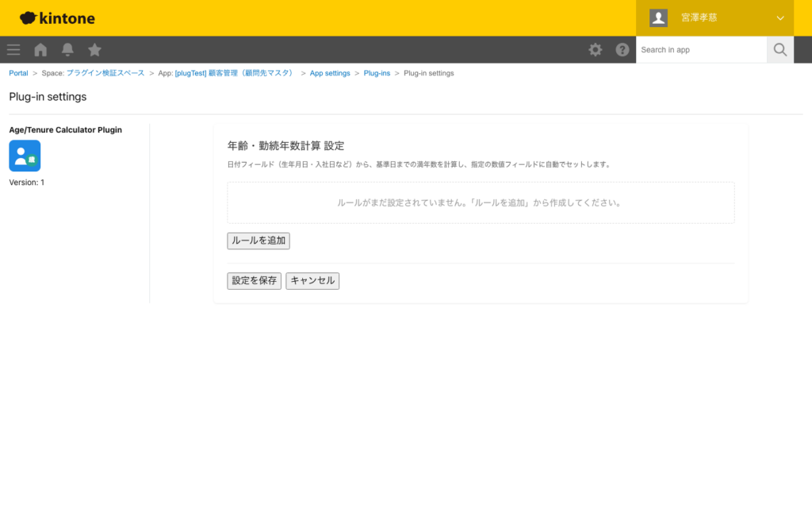
Task: Add a rule with the ルールを追加 button
Action: click(x=258, y=241)
